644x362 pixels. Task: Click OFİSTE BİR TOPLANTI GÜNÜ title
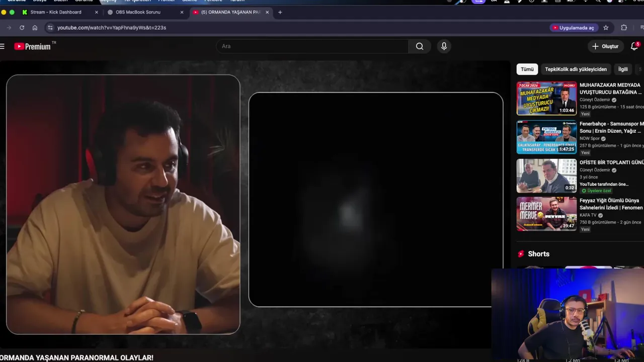[x=611, y=162]
